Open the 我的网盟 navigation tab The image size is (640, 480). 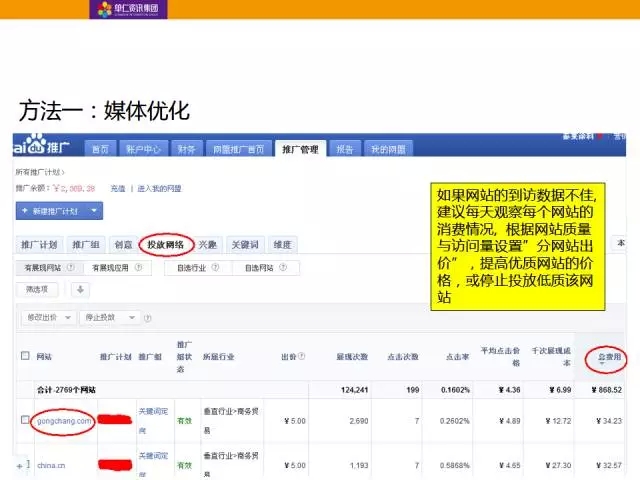pyautogui.click(x=388, y=149)
